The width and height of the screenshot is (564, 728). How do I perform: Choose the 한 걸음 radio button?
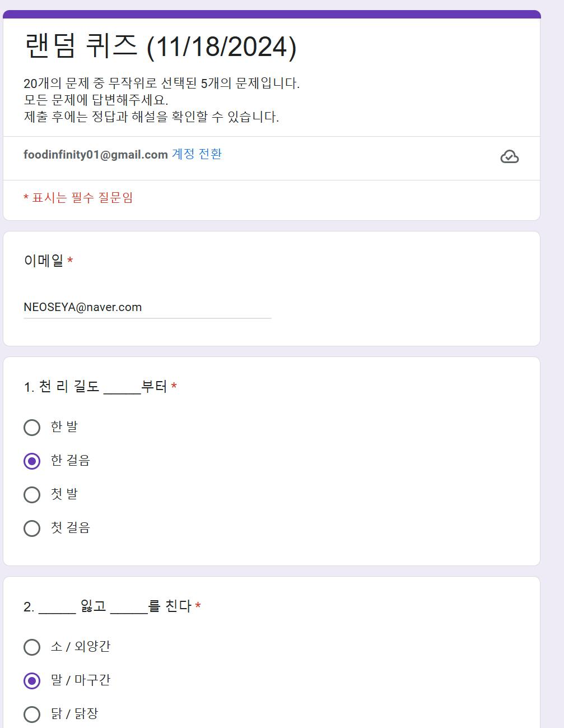pos(32,461)
